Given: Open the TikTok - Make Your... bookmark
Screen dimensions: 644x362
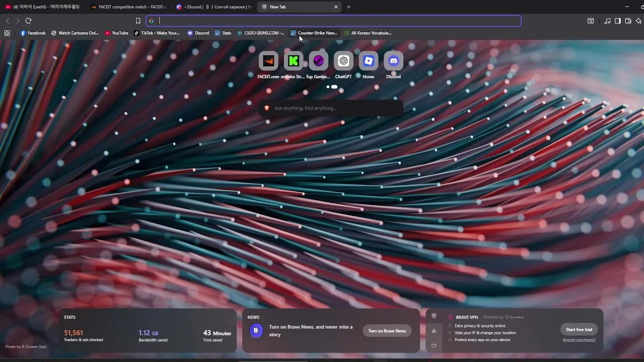Looking at the screenshot, I should click(156, 33).
